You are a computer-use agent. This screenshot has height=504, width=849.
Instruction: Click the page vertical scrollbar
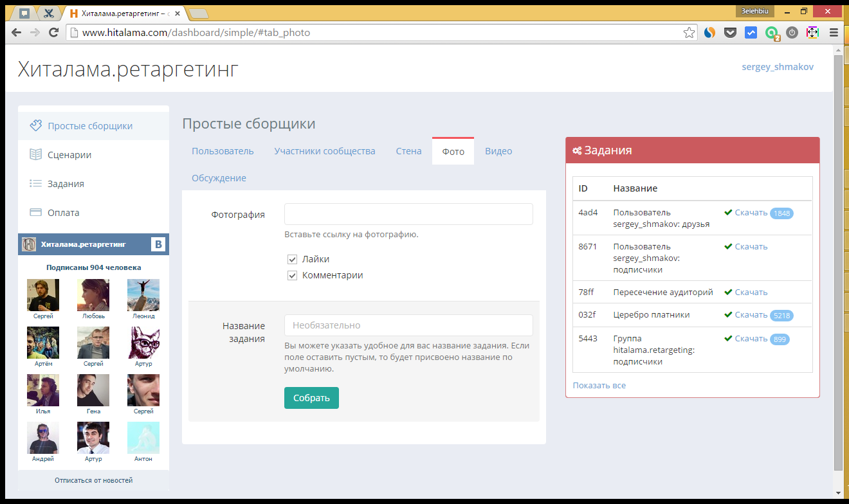point(838,262)
